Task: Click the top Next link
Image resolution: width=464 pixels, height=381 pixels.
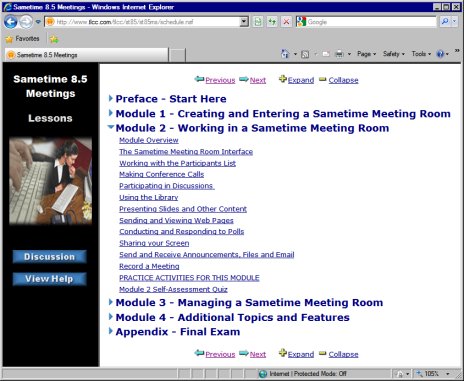Action: pyautogui.click(x=258, y=80)
